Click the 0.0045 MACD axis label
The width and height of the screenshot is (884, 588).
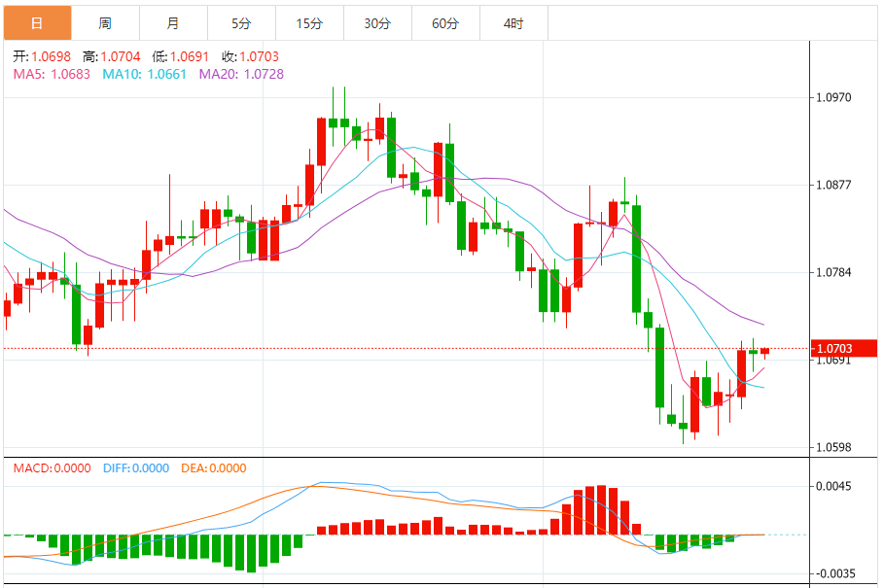[x=833, y=486]
